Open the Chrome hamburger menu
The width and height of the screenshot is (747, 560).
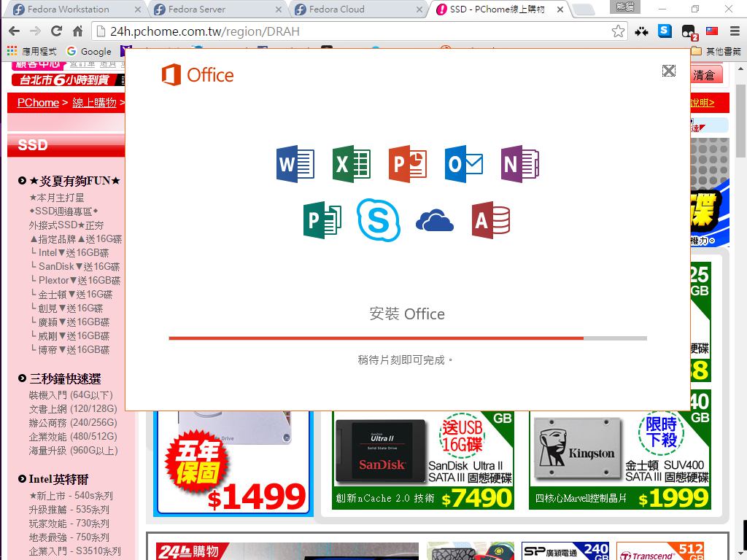point(735,31)
